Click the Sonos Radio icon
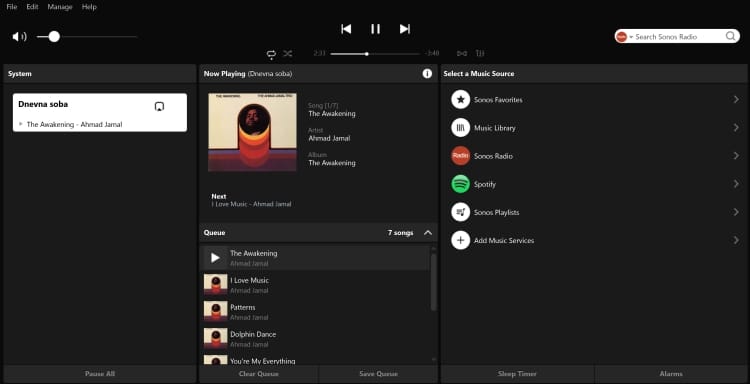This screenshot has height=384, width=750. pos(461,156)
